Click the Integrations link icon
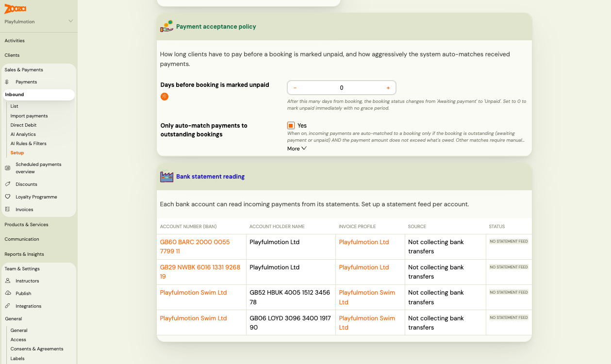The width and height of the screenshot is (611, 364). click(x=7, y=306)
